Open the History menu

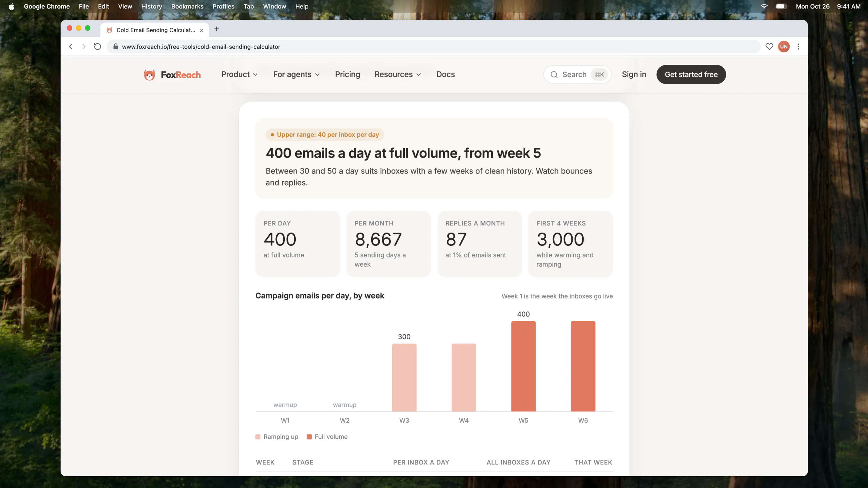[151, 6]
